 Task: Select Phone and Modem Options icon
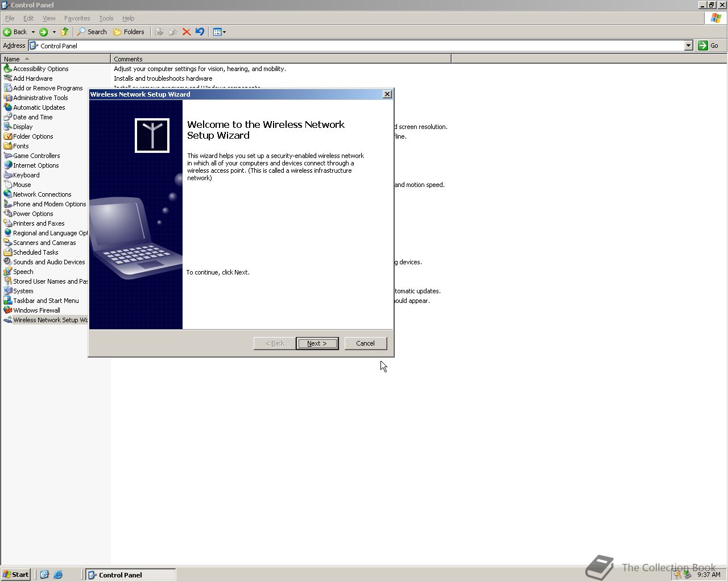point(8,204)
